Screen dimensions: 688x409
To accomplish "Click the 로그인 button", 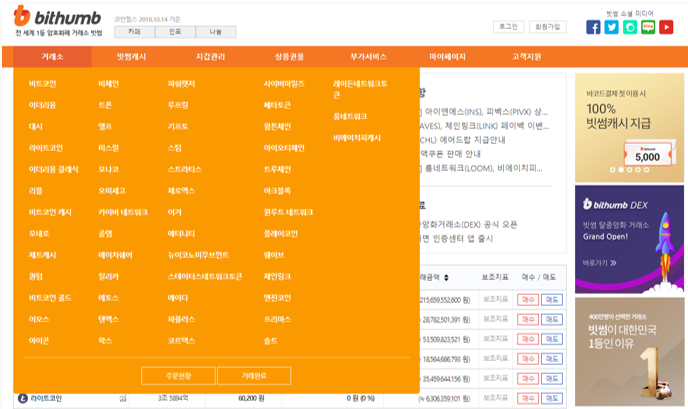I will click(508, 27).
